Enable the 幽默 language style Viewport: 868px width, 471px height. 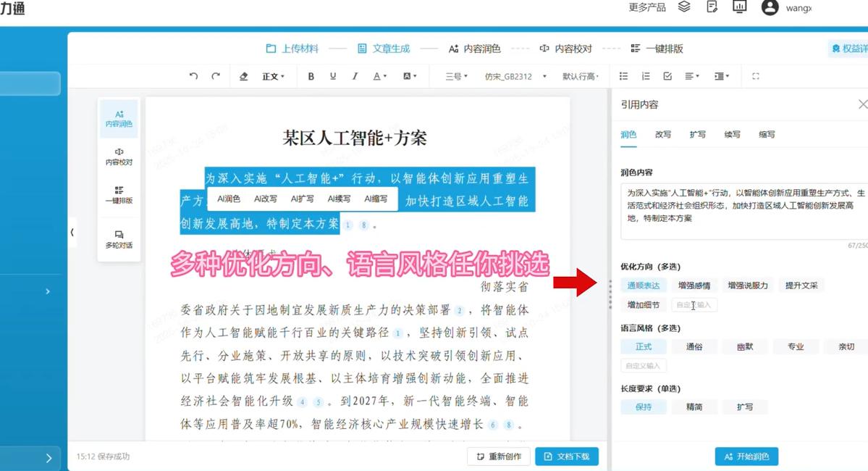(745, 346)
